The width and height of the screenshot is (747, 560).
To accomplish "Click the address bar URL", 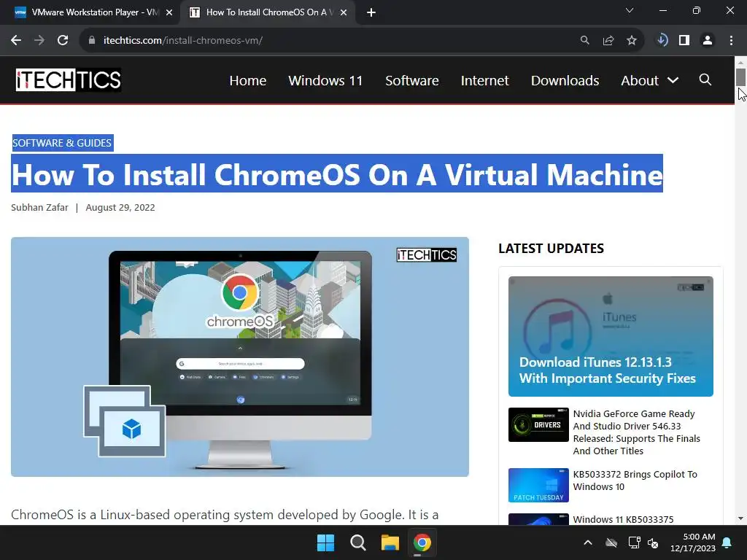I will coord(183,41).
